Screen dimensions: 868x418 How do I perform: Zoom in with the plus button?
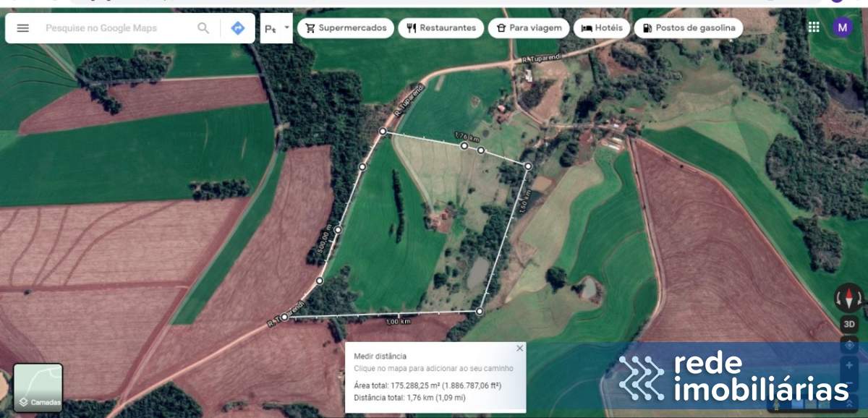point(849,367)
